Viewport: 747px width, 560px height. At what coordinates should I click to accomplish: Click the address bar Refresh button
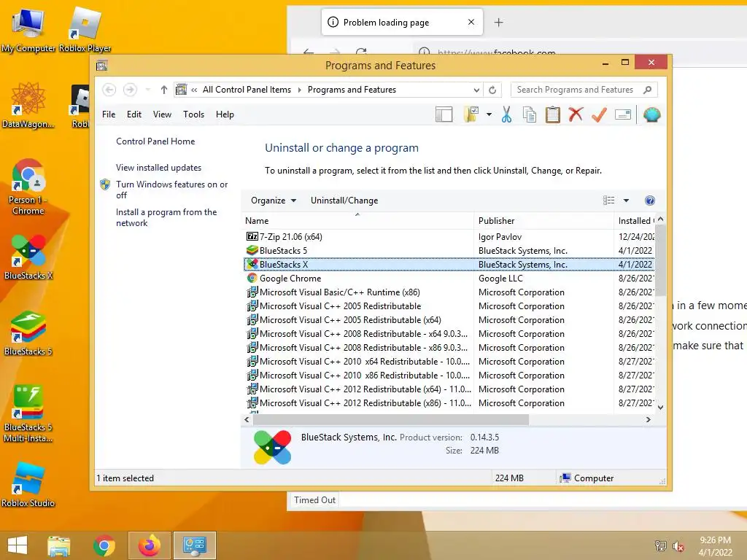[492, 90]
